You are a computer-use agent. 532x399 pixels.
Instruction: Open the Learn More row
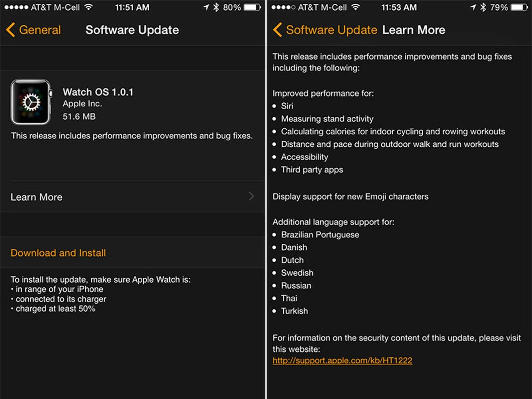click(x=133, y=197)
